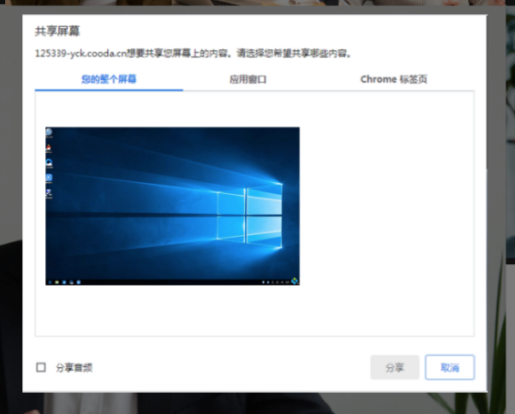Click the 取消 button

pyautogui.click(x=450, y=367)
